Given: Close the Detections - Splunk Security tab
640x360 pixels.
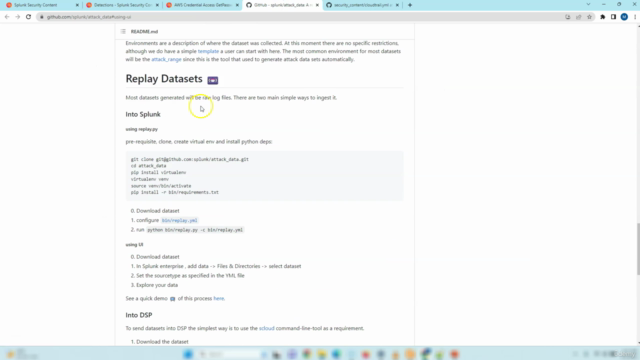Looking at the screenshot, I should pos(157,5).
